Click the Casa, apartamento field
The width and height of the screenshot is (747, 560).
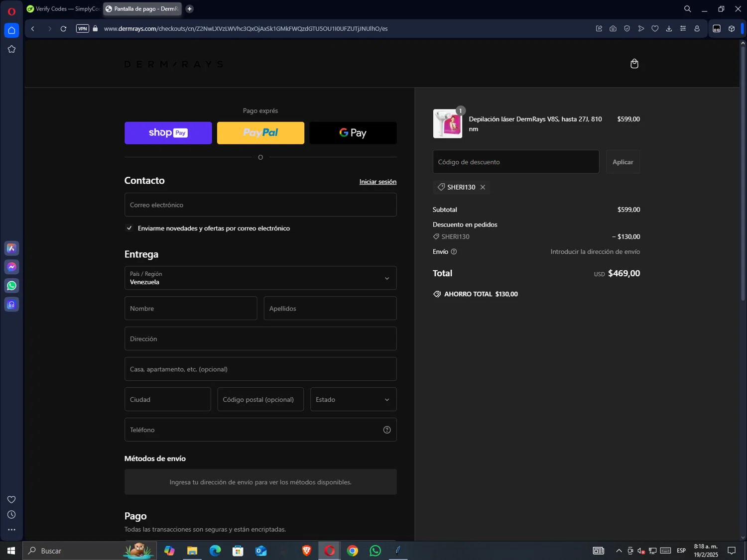tap(260, 369)
